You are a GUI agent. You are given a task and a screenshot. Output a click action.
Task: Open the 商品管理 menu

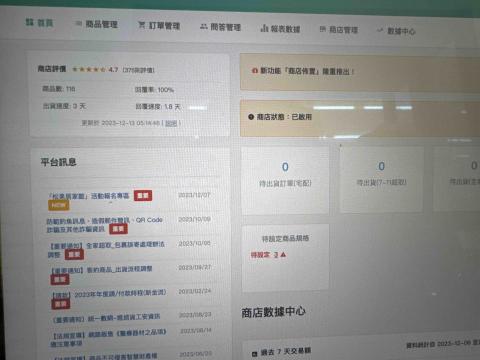(97, 24)
